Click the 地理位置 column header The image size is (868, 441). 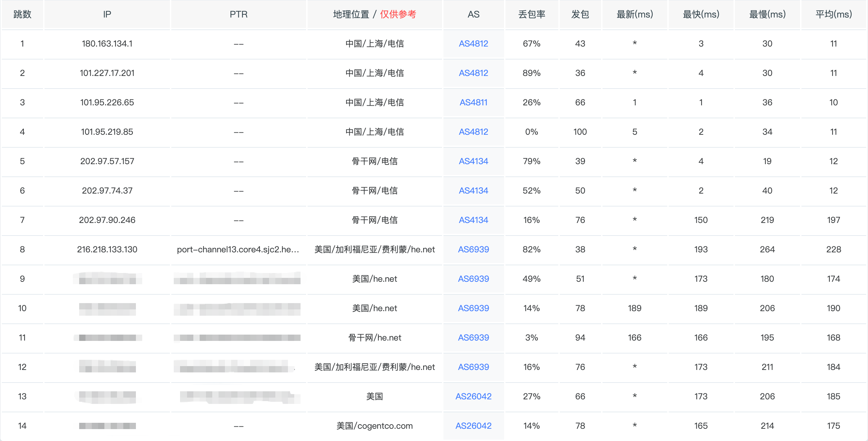(x=351, y=14)
